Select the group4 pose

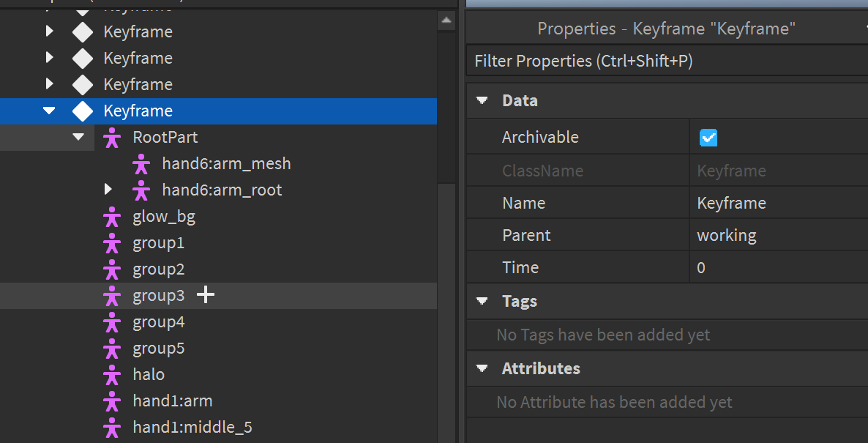tap(158, 322)
